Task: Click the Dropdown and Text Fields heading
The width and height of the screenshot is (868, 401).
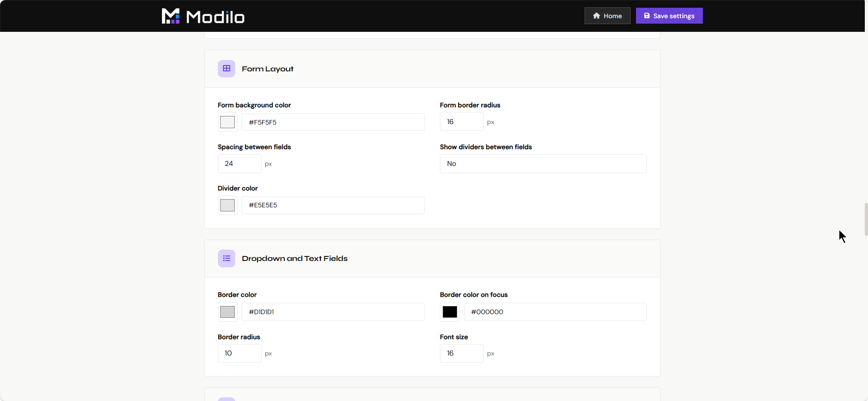Action: point(294,258)
